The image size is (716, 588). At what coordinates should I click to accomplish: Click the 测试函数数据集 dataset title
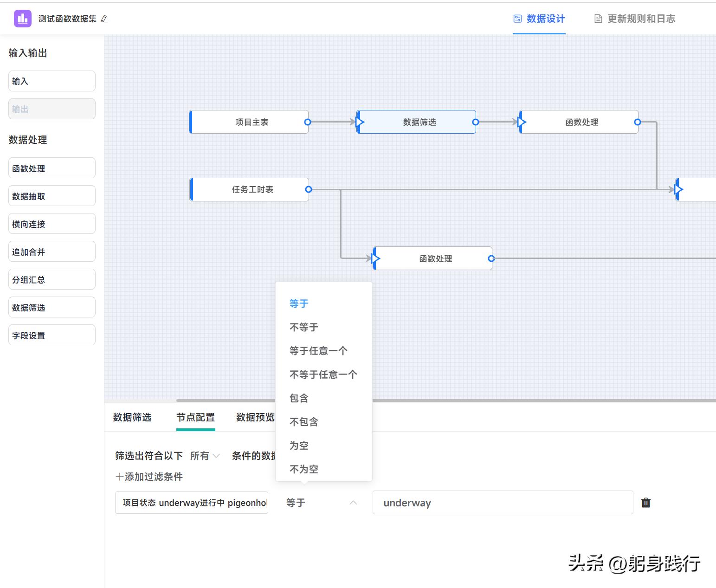67,19
